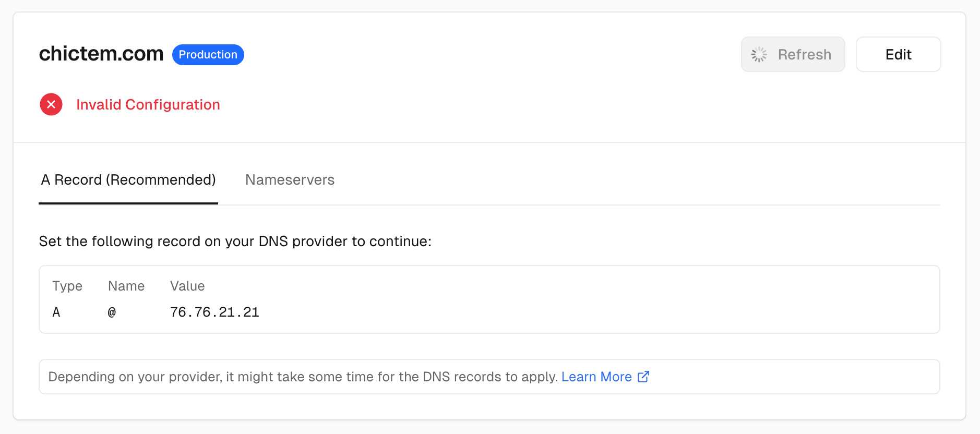Click the Value column header
The height and width of the screenshot is (434, 980).
(x=187, y=286)
